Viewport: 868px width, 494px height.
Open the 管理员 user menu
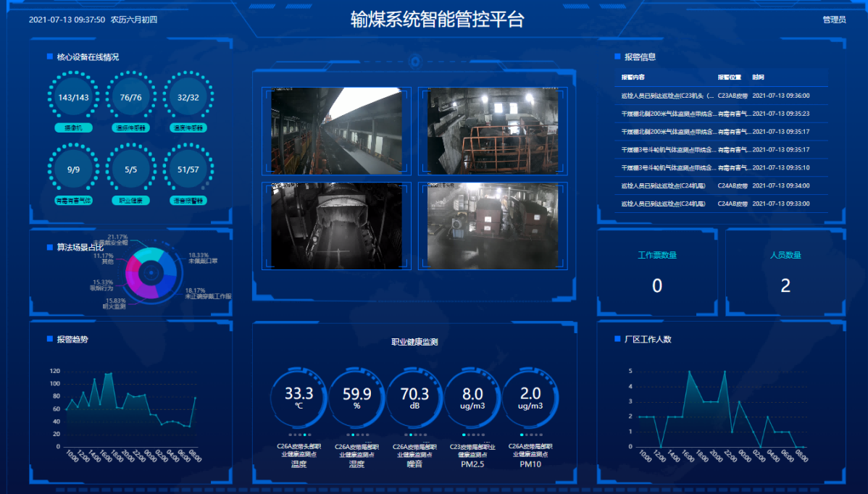(834, 20)
